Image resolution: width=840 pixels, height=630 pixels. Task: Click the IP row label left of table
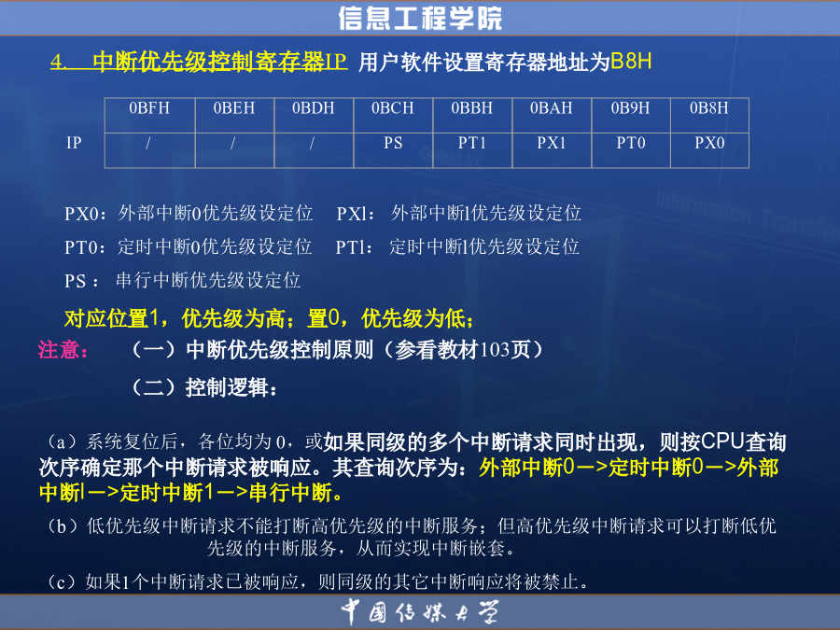(75, 144)
